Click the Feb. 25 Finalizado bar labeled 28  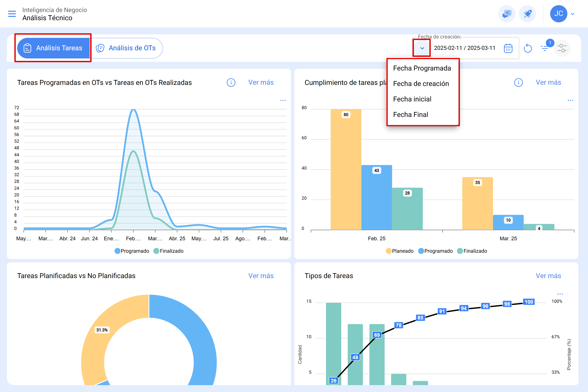point(407,209)
